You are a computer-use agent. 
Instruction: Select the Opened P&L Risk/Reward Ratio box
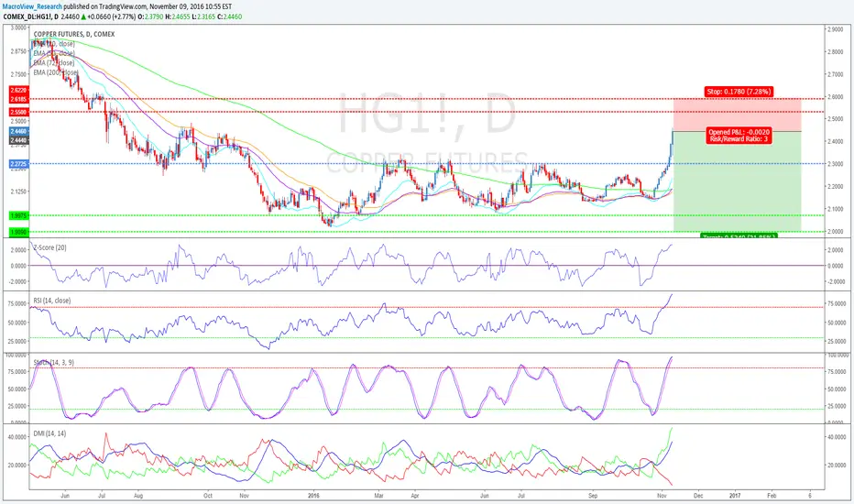[739, 136]
